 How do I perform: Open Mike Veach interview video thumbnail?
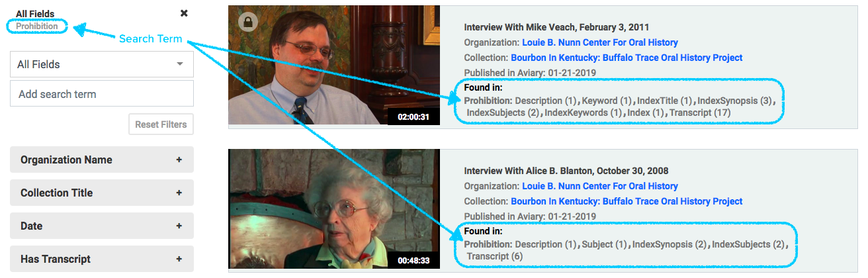[333, 65]
